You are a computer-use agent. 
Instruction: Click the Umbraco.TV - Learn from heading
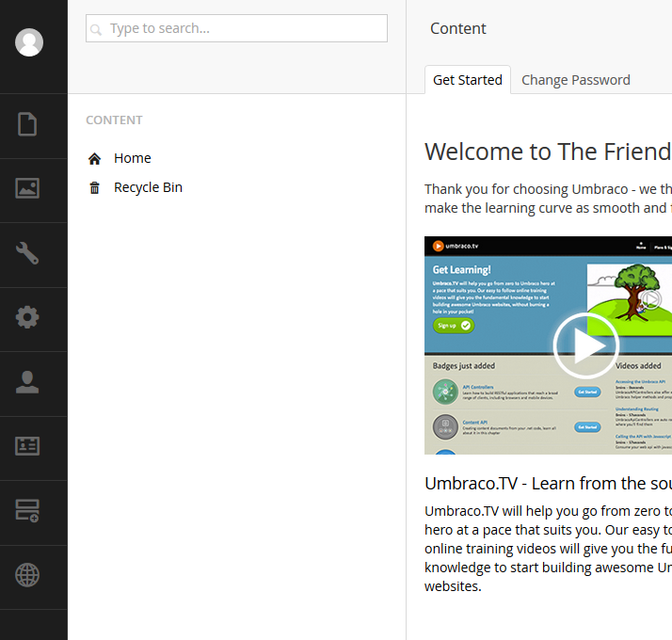(548, 484)
